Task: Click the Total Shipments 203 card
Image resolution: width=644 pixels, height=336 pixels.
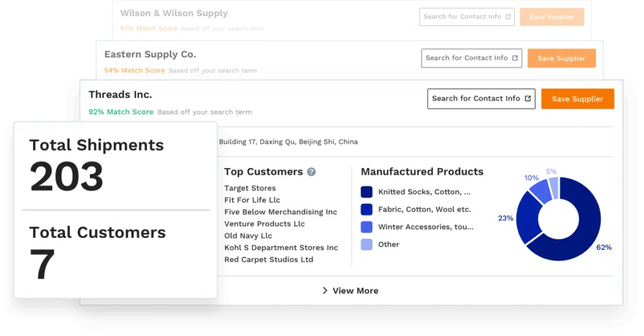Action: point(96,165)
